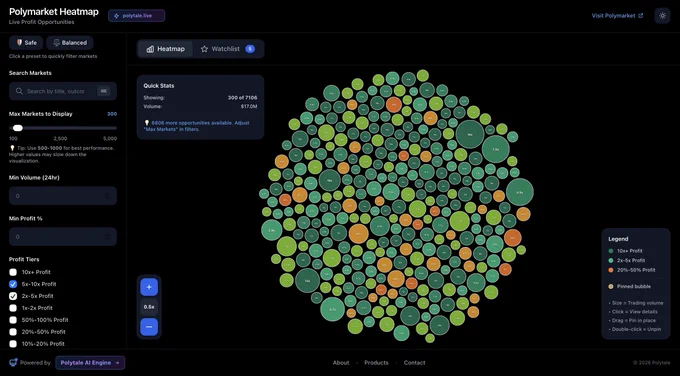Zoom out with the minus button
Image resolution: width=680 pixels, height=376 pixels.
tap(149, 327)
